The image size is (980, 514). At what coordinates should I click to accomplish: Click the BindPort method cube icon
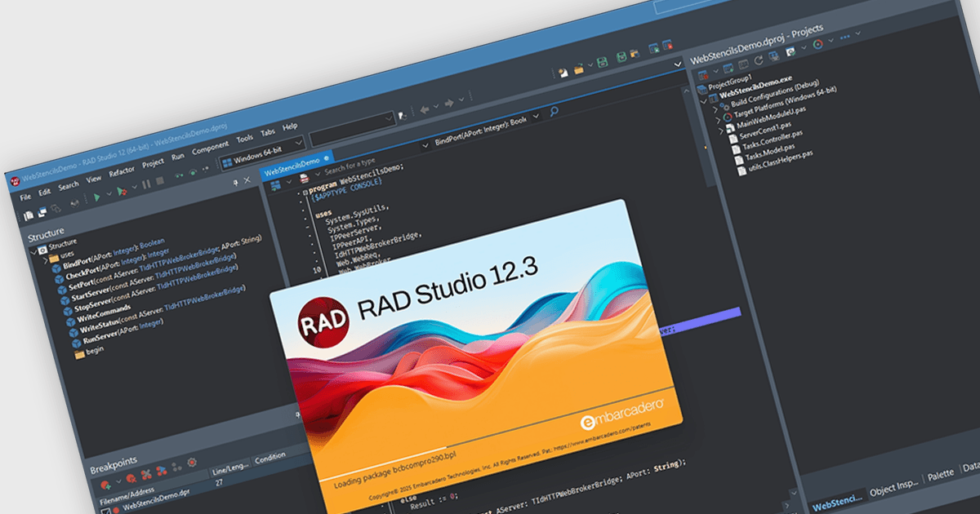(x=56, y=268)
